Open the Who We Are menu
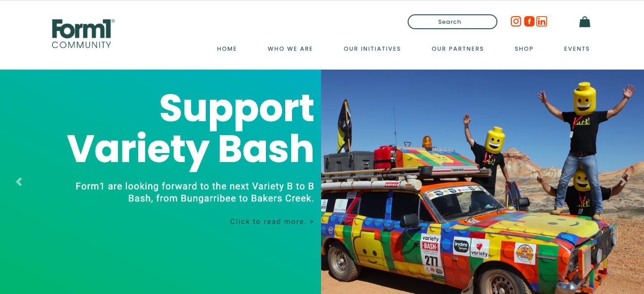The image size is (644, 294). 290,49
